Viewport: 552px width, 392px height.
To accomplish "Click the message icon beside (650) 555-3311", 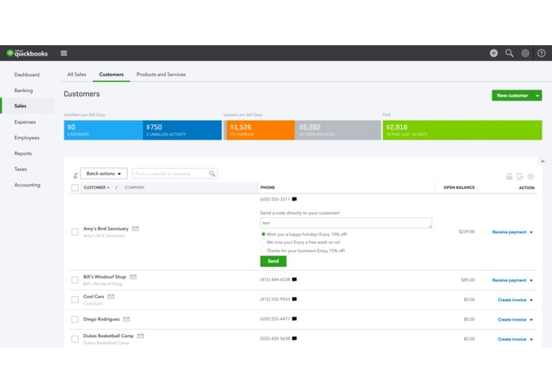I will (295, 199).
